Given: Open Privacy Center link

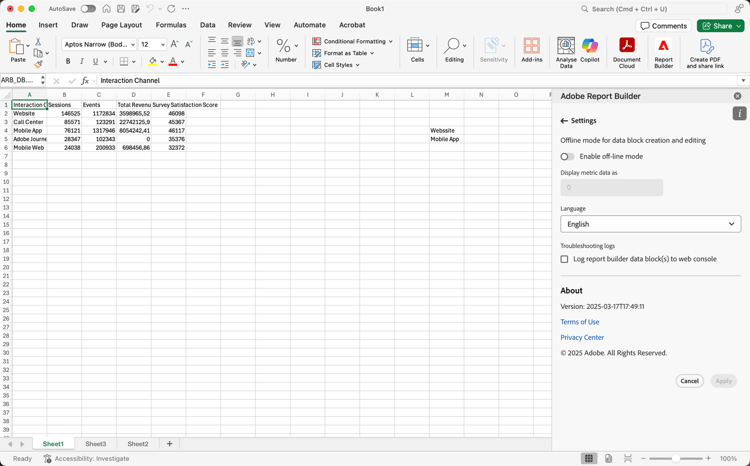Looking at the screenshot, I should pos(582,337).
